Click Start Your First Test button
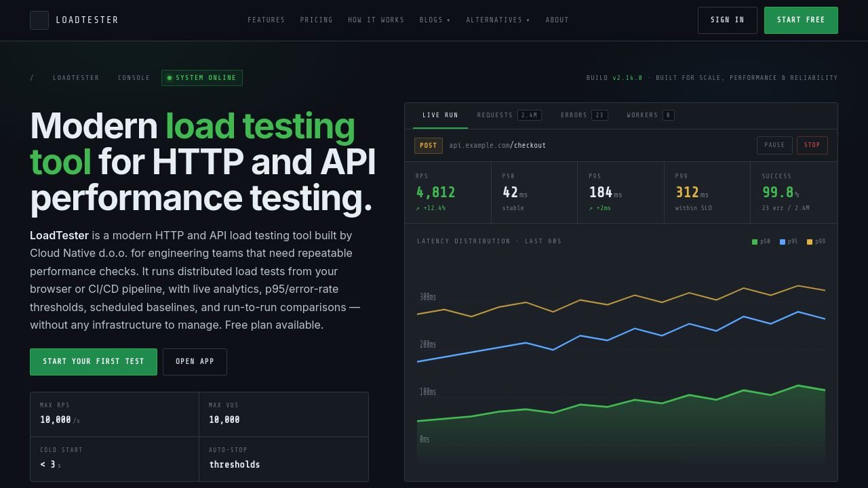 click(x=94, y=362)
